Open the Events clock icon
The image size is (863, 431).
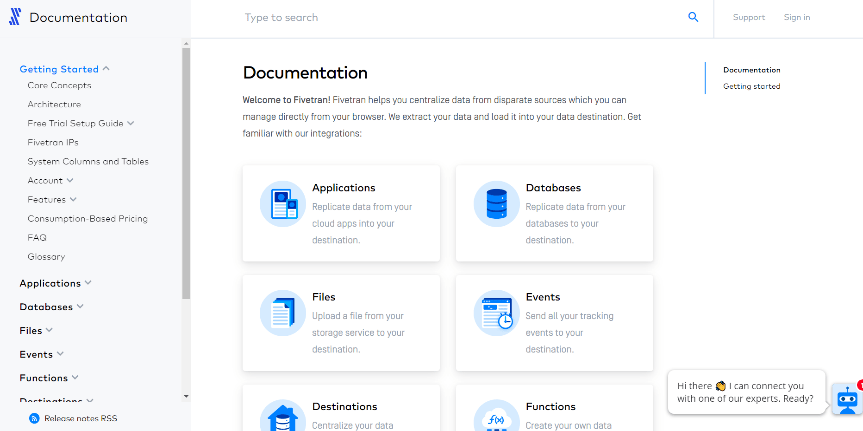point(496,313)
